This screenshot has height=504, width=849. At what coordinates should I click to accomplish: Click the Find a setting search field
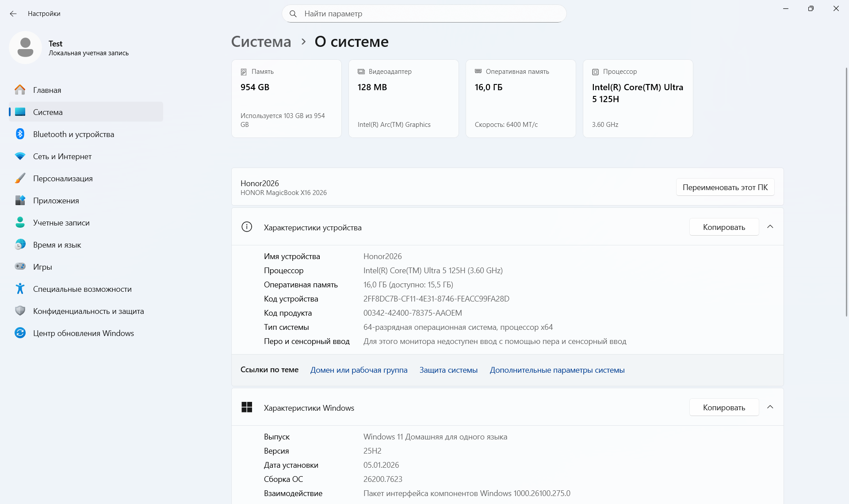point(424,14)
